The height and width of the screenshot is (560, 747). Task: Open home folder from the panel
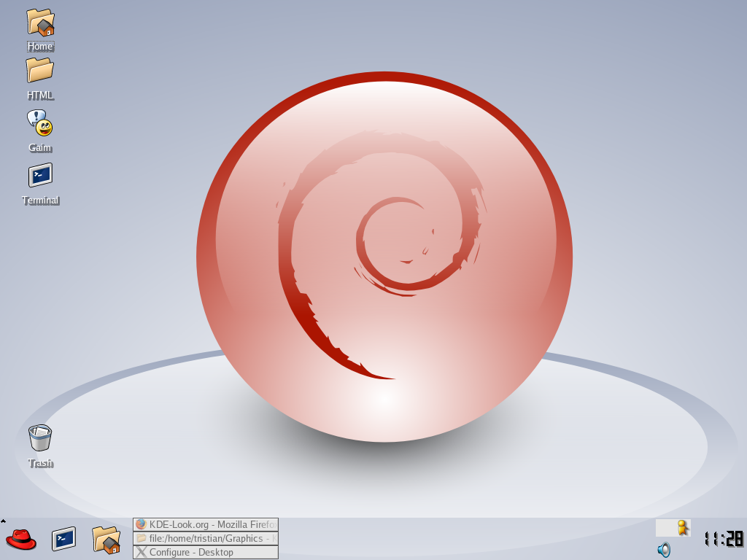pyautogui.click(x=107, y=540)
